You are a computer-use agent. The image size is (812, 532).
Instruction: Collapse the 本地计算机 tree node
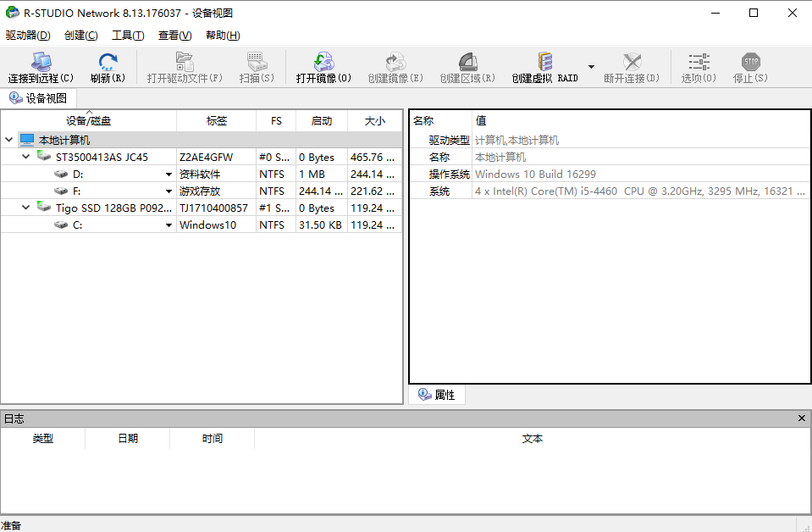[x=8, y=139]
